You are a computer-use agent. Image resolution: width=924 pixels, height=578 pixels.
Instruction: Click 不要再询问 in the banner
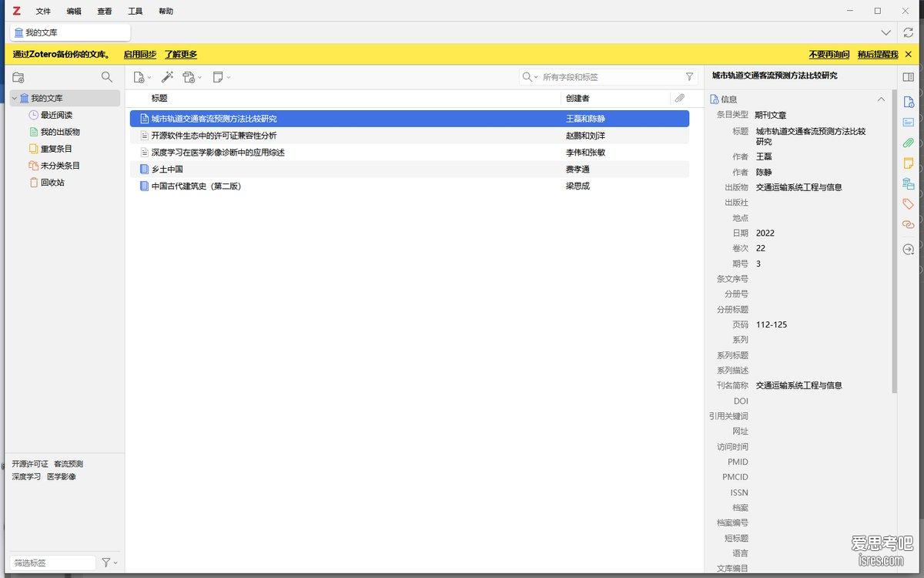click(x=829, y=54)
